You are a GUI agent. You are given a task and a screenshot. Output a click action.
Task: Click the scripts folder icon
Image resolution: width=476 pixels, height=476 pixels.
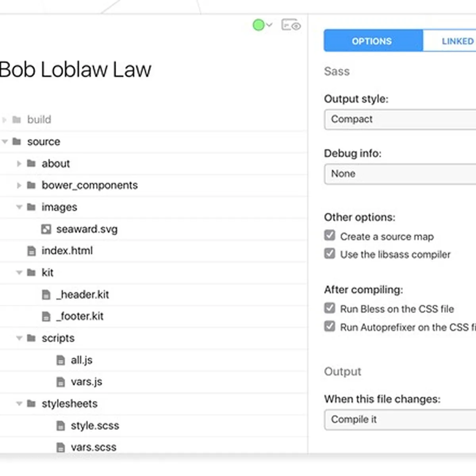[31, 338]
